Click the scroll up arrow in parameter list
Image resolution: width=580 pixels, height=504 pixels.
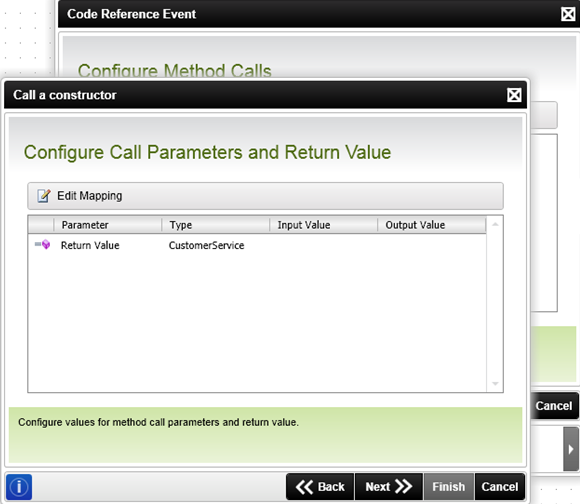coord(495,224)
